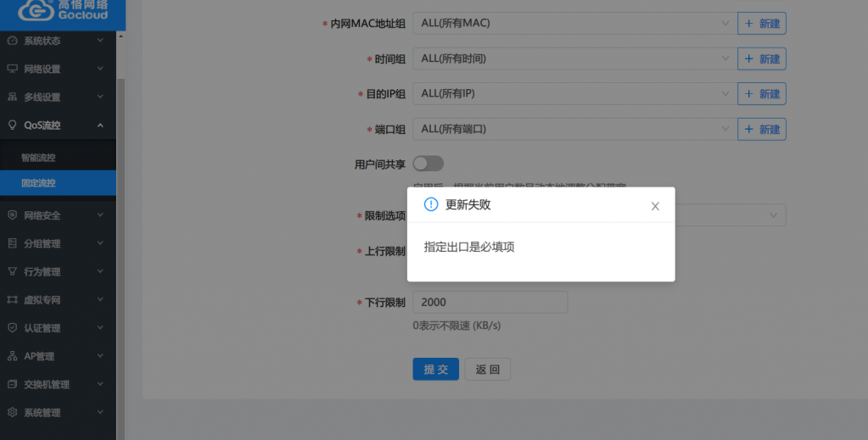Click the AP管理 hierarchy icon

click(12, 356)
